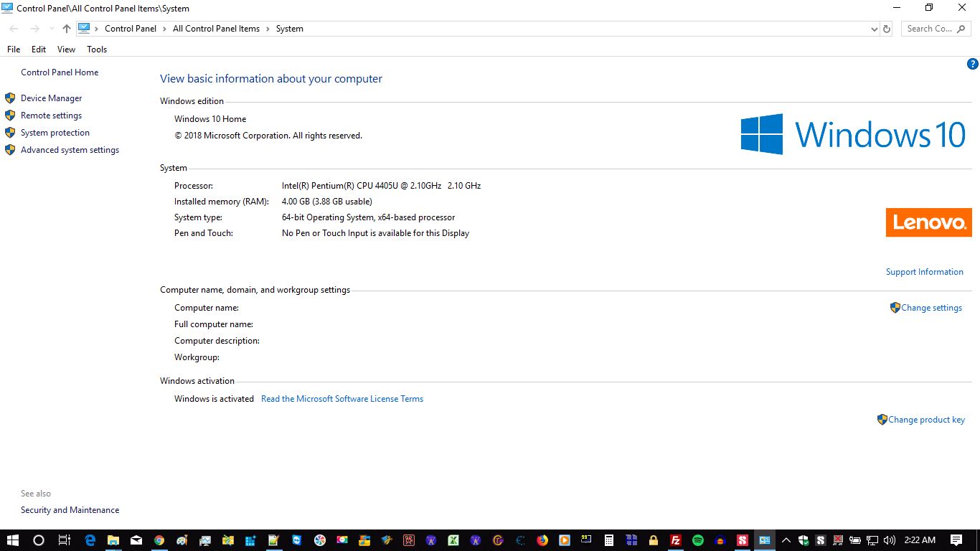This screenshot has height=551, width=980.
Task: Expand chevron after All Control Panel Items
Action: coord(268,29)
